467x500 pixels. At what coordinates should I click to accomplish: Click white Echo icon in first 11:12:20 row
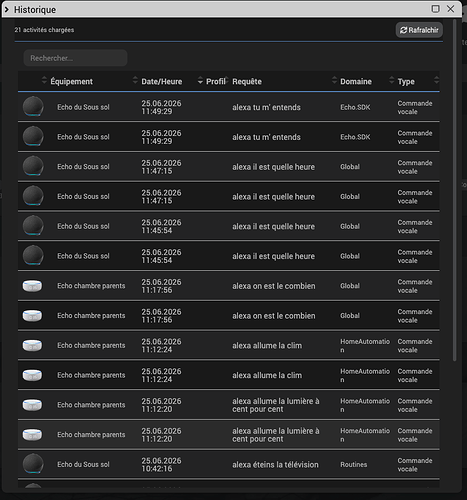coord(32,405)
